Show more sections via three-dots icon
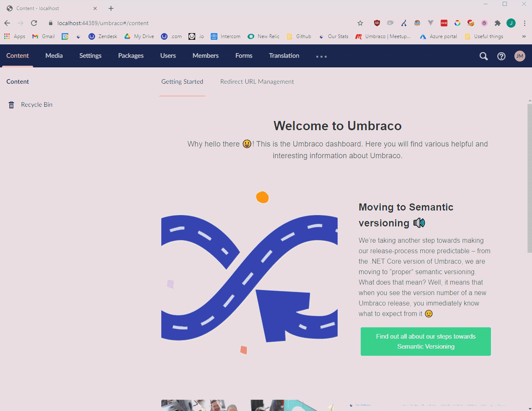Image resolution: width=532 pixels, height=411 pixels. coord(321,57)
